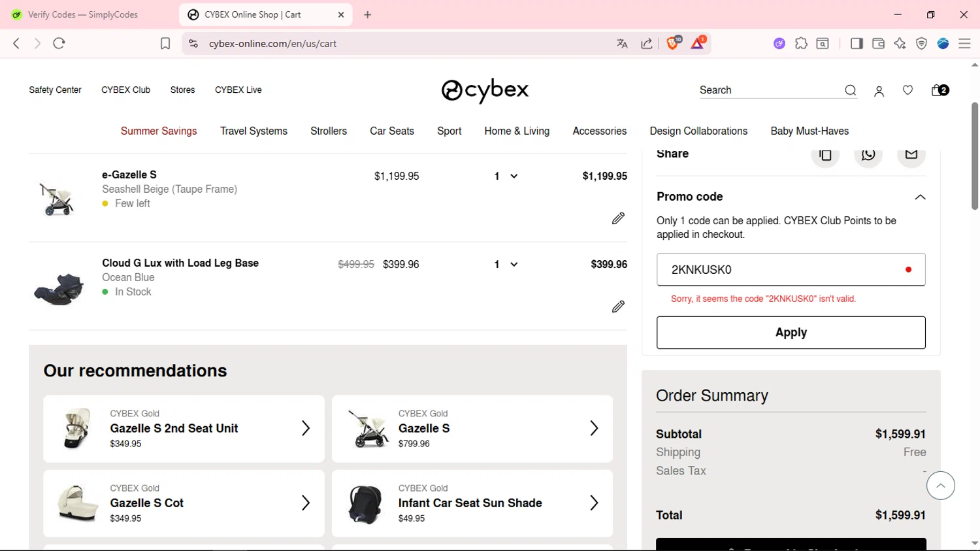Open the VPN shield icon

[x=921, y=43]
